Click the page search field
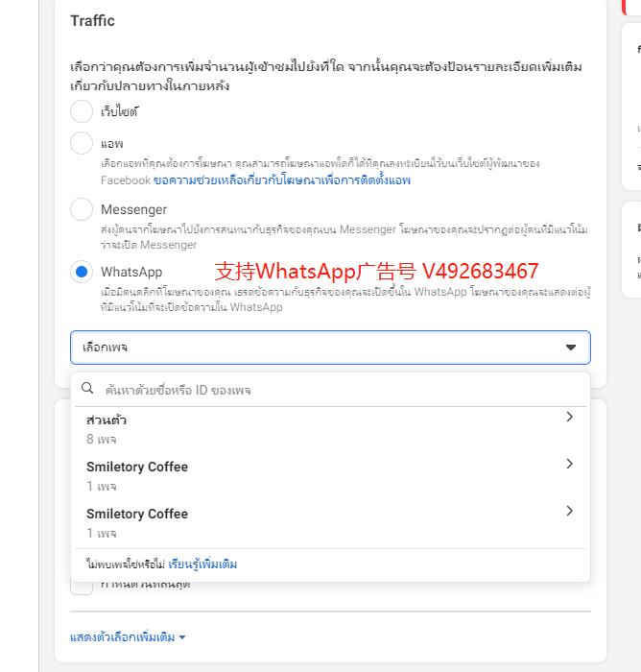This screenshot has width=641, height=672. pyautogui.click(x=330, y=390)
